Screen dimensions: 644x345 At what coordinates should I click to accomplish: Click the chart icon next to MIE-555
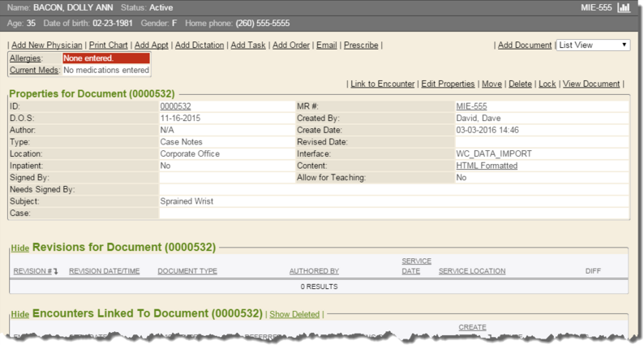(x=624, y=8)
